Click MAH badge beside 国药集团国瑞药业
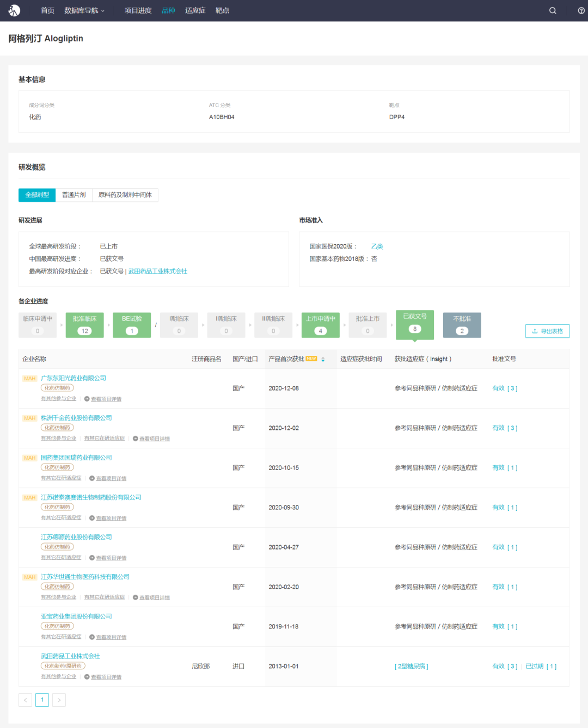 point(29,458)
